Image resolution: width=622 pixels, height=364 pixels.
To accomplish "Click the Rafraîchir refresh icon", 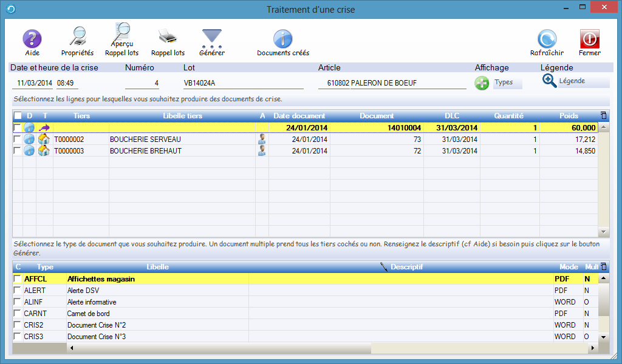I will (x=547, y=39).
